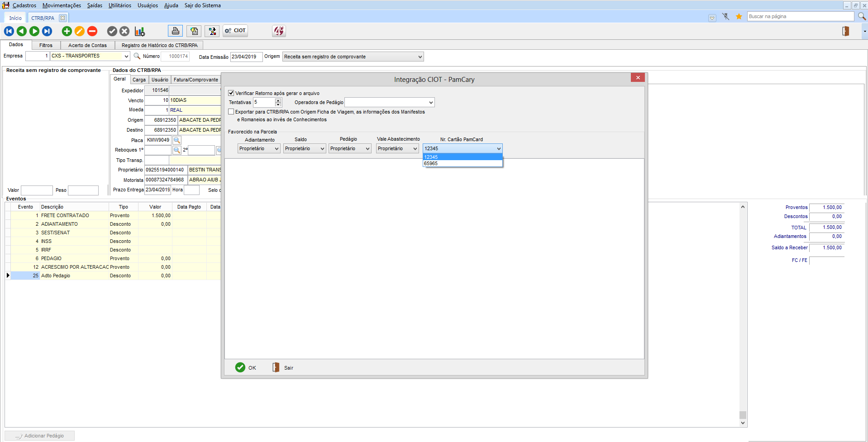Screen dimensions: 868x442
Task: Switch to the Carga tab
Action: (139, 80)
